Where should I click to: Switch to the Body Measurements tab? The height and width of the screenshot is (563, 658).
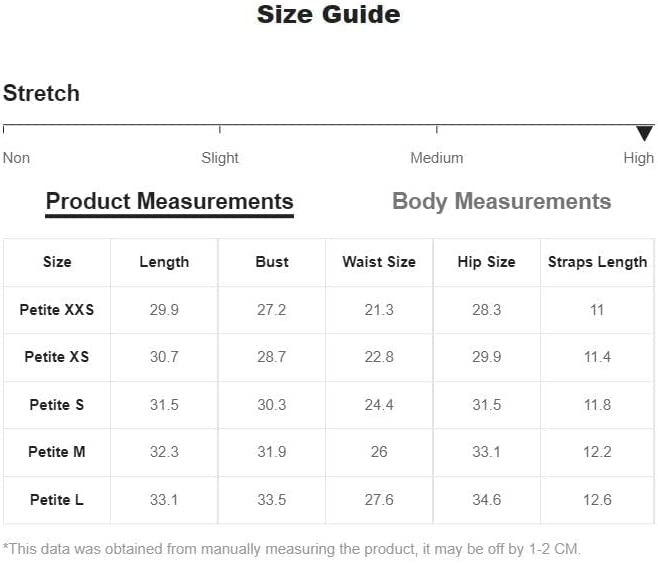tap(501, 201)
